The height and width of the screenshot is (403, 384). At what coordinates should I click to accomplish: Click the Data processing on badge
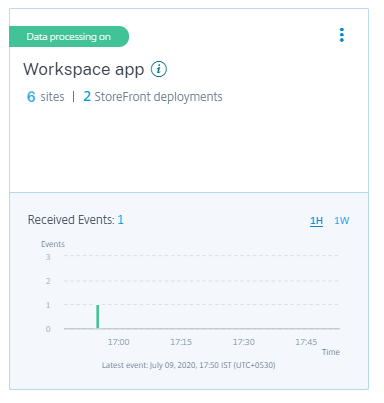click(x=69, y=37)
